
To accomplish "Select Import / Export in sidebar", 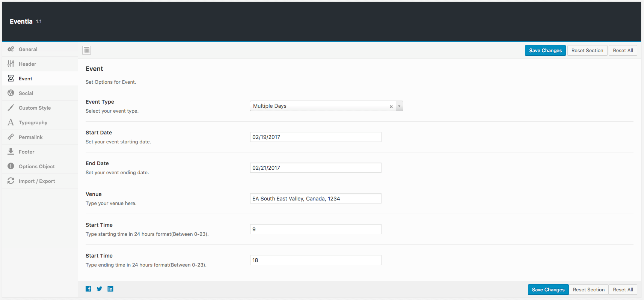I will [37, 181].
